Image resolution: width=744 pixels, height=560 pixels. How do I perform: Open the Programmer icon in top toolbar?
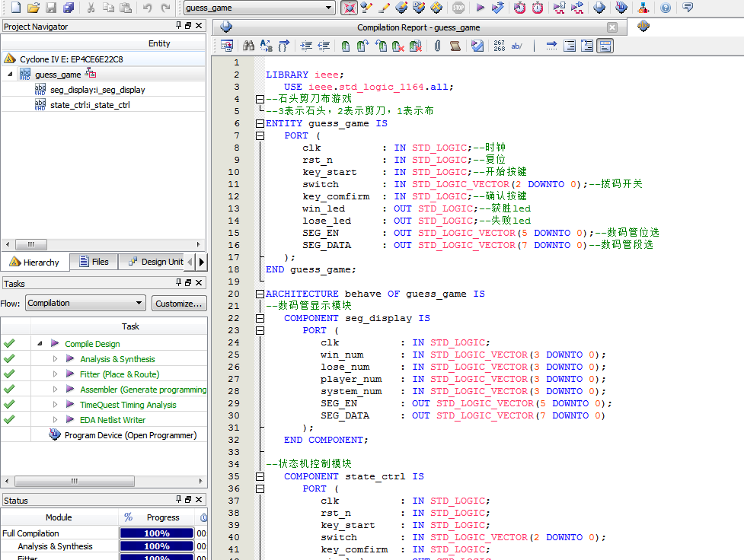coord(621,7)
